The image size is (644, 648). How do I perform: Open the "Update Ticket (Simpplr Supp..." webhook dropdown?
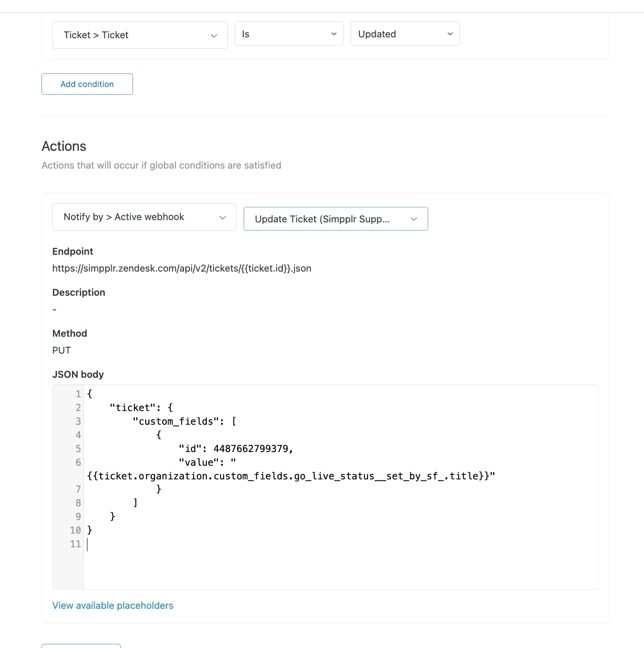336,219
